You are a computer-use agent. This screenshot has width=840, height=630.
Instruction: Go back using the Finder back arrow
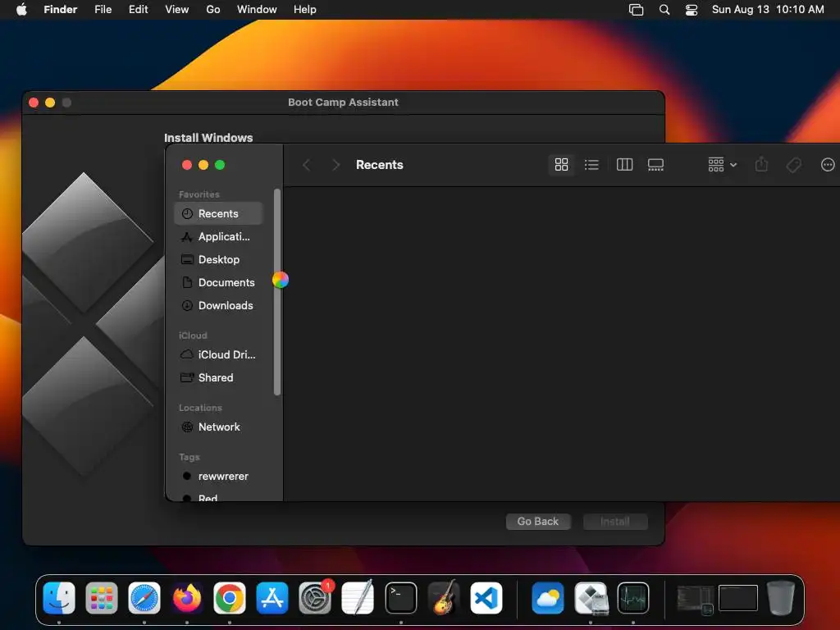coord(307,165)
